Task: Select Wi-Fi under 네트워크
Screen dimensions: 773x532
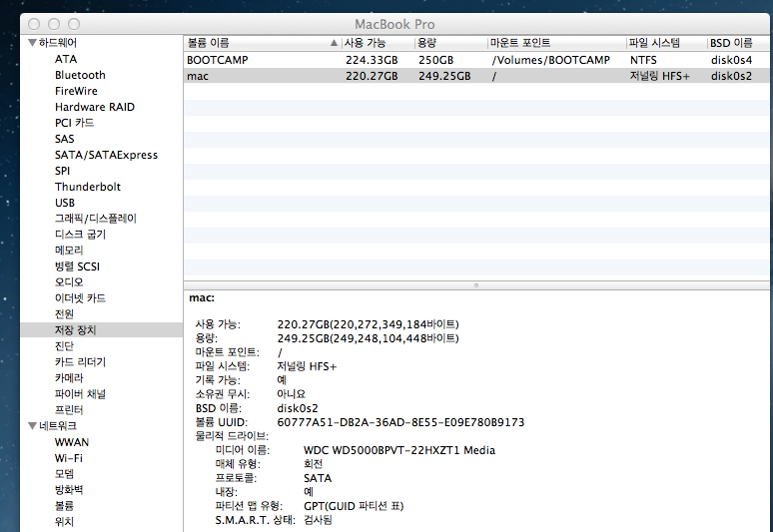Action: (x=69, y=458)
